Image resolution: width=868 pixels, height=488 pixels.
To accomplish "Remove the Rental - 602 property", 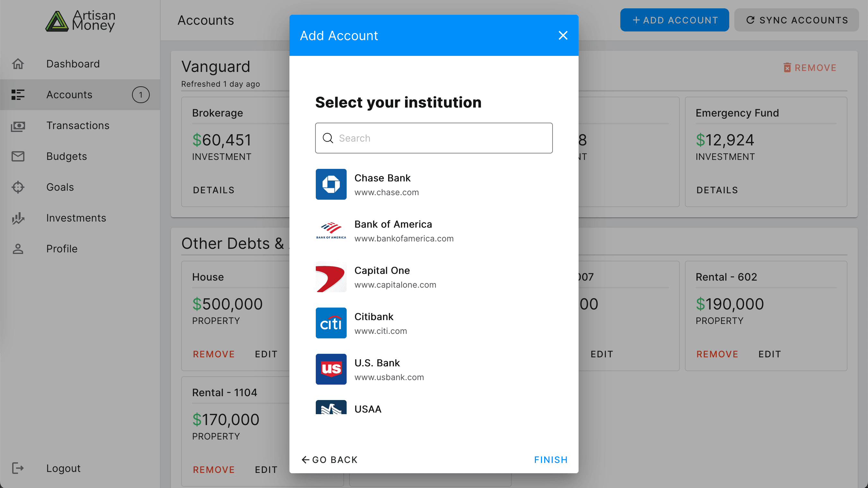I will pos(717,354).
